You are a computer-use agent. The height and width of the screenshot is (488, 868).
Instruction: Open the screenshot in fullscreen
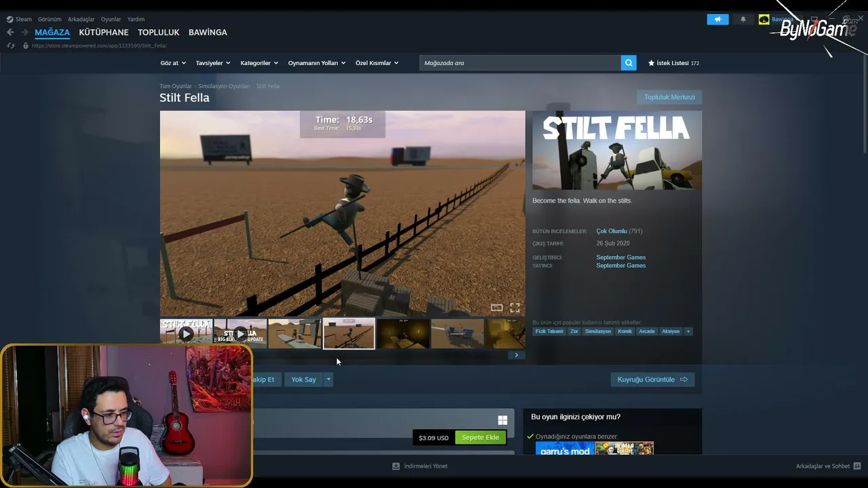coord(515,308)
